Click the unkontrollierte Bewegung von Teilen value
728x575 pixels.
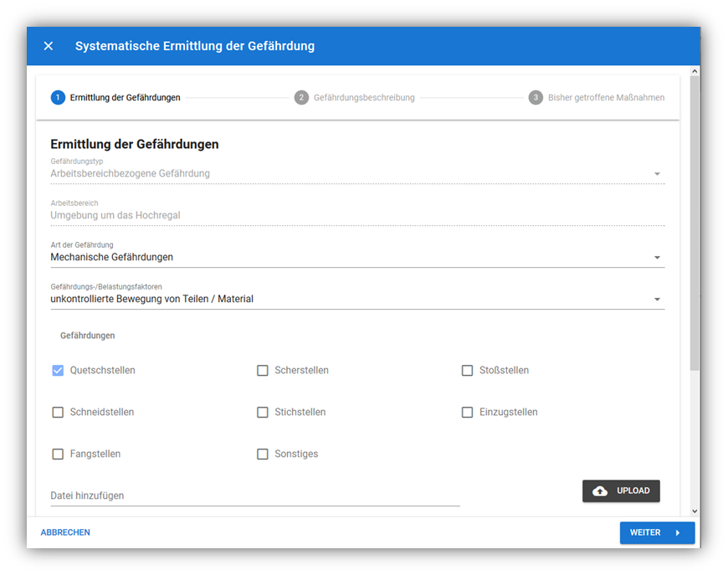coord(152,299)
